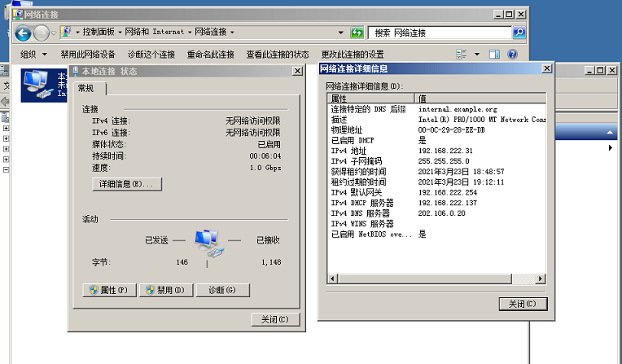
Task: Click the 值 column header
Action: [x=480, y=98]
